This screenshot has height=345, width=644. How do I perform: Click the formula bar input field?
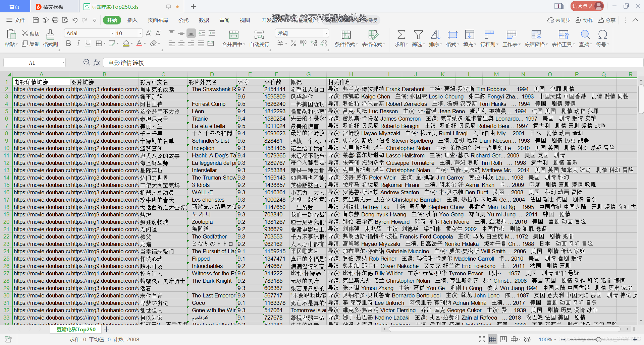(x=372, y=63)
